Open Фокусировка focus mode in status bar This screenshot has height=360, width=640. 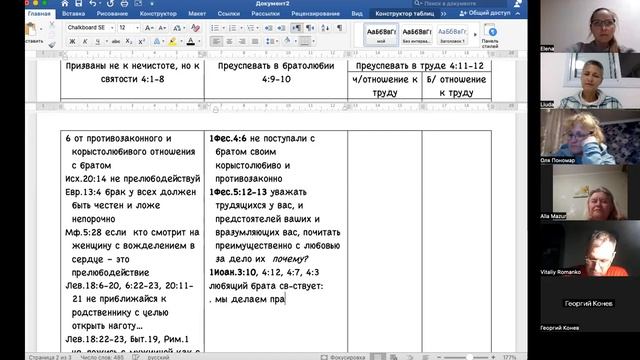pos(342,357)
